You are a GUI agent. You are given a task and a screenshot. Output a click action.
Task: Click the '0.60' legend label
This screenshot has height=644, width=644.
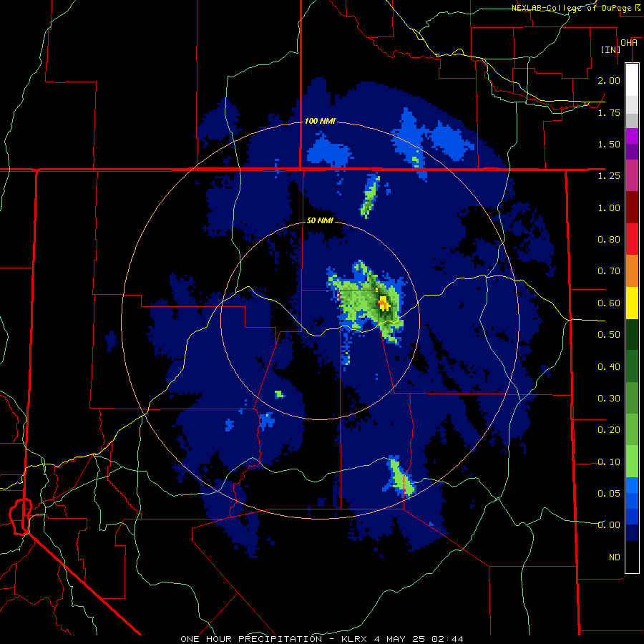[x=609, y=303]
